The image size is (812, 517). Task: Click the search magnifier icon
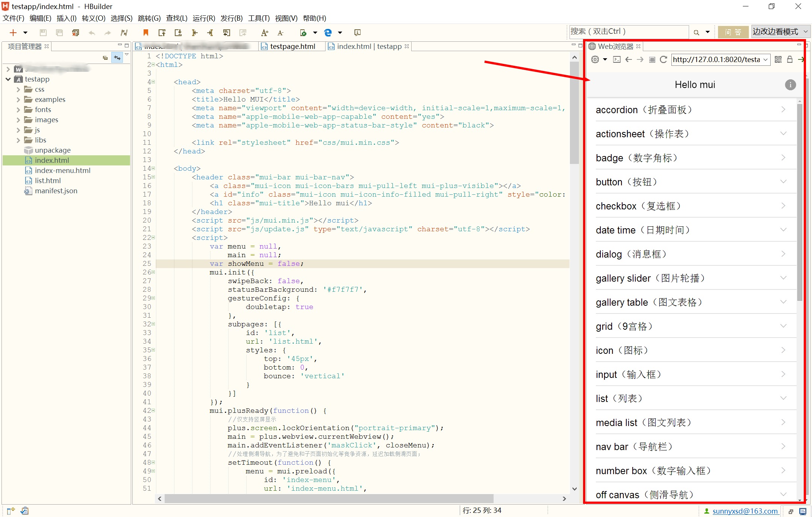coord(697,32)
